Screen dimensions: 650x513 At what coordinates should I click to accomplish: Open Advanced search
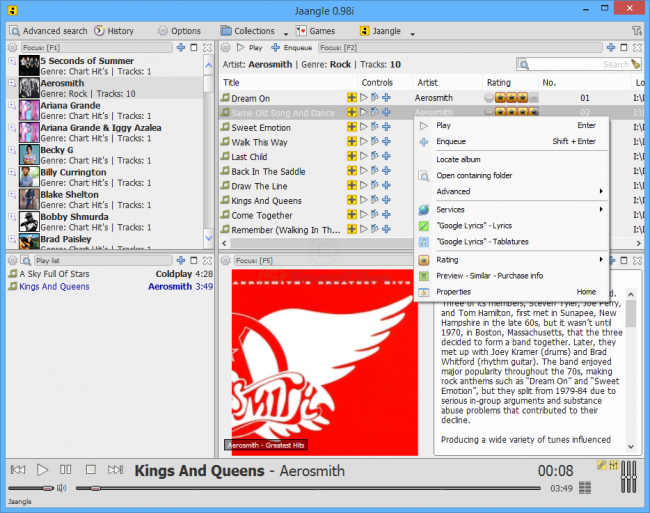click(x=49, y=31)
